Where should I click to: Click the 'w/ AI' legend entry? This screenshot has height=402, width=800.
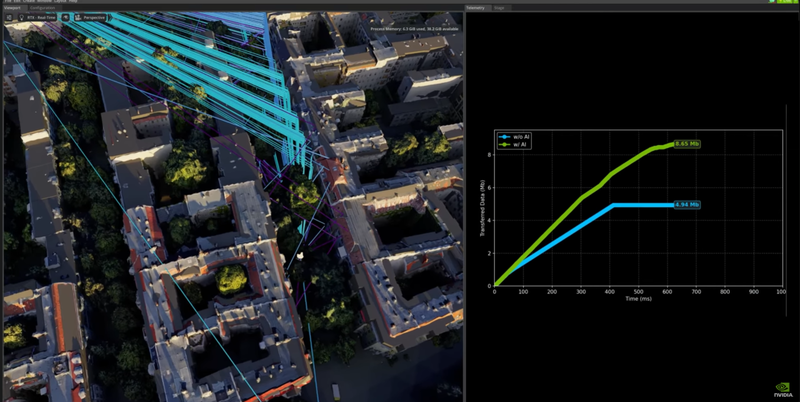pos(517,144)
